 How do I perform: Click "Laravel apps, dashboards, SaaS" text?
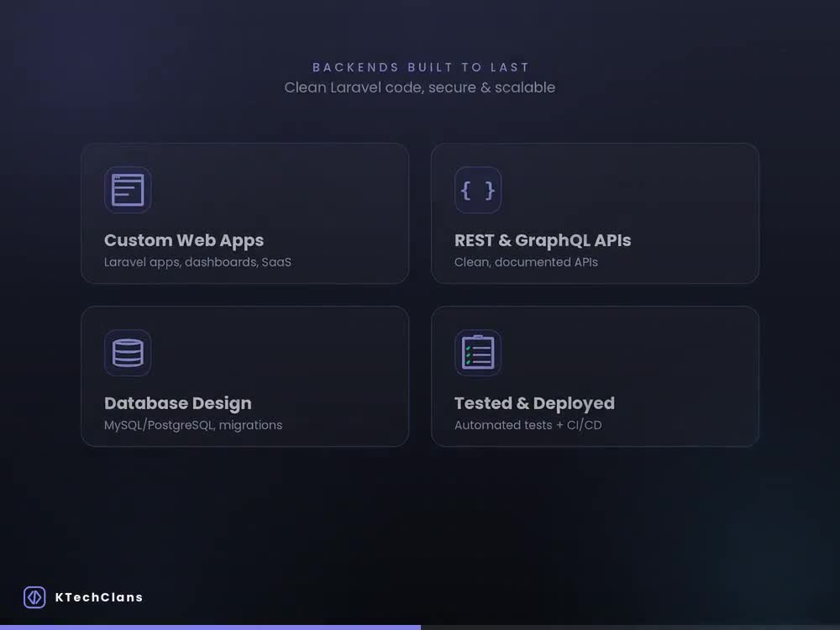pyautogui.click(x=197, y=262)
